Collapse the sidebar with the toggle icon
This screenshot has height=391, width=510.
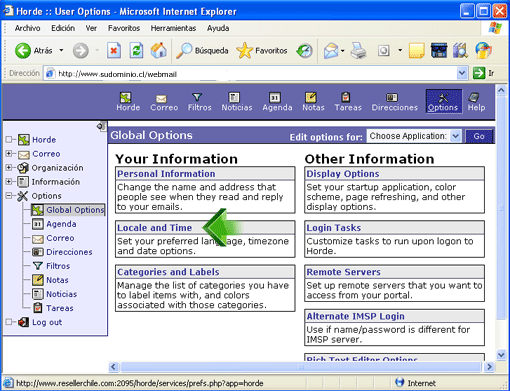click(101, 126)
